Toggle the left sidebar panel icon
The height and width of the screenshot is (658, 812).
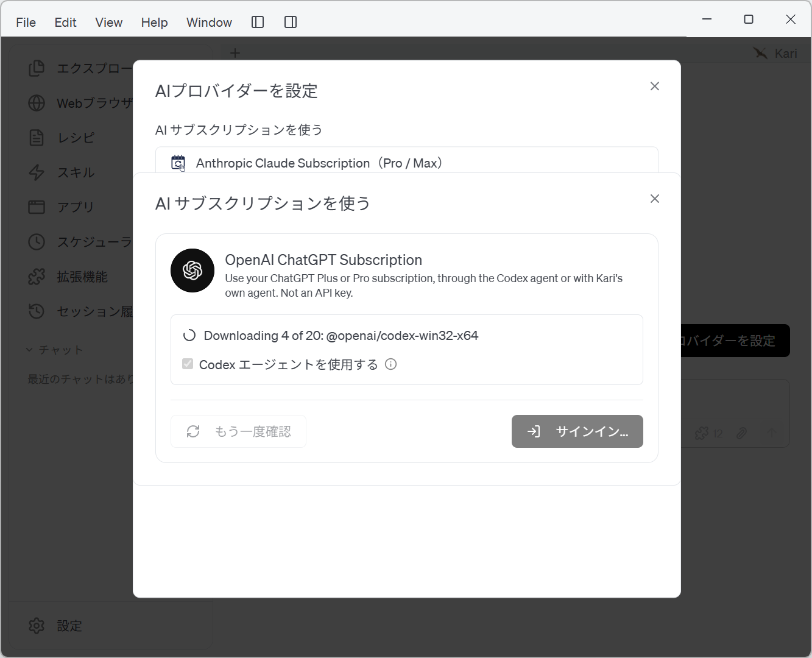coord(258,23)
